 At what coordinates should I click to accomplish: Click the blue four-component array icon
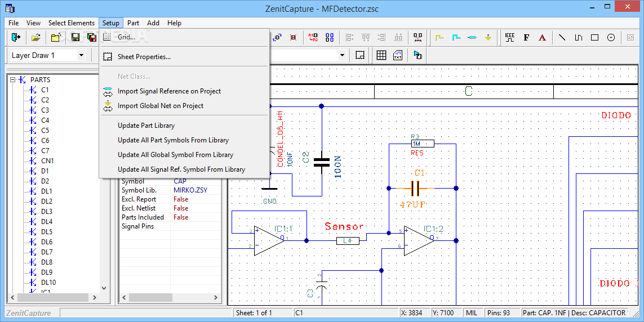tap(330, 37)
